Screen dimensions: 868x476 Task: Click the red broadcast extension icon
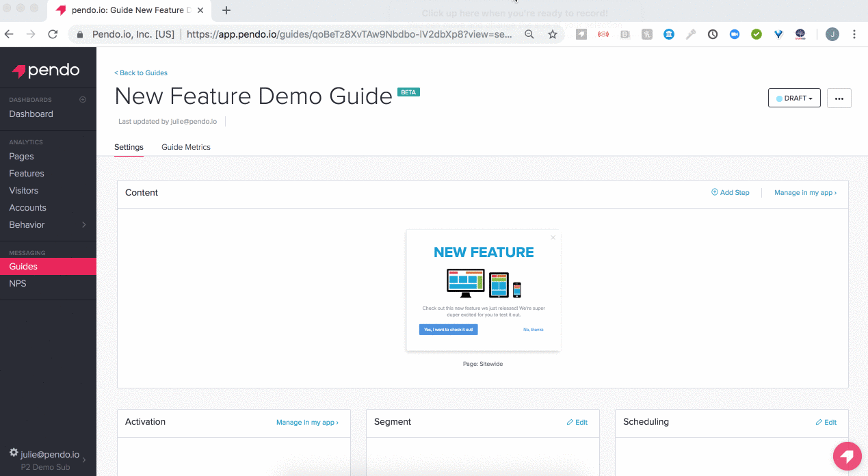click(x=603, y=34)
